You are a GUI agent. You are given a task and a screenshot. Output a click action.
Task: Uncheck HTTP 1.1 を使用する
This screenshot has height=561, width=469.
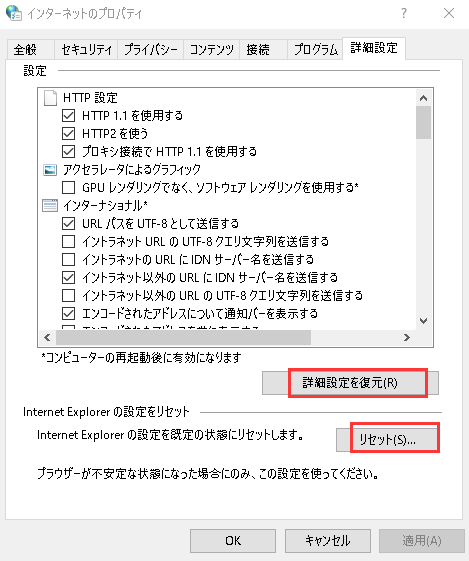[x=68, y=116]
